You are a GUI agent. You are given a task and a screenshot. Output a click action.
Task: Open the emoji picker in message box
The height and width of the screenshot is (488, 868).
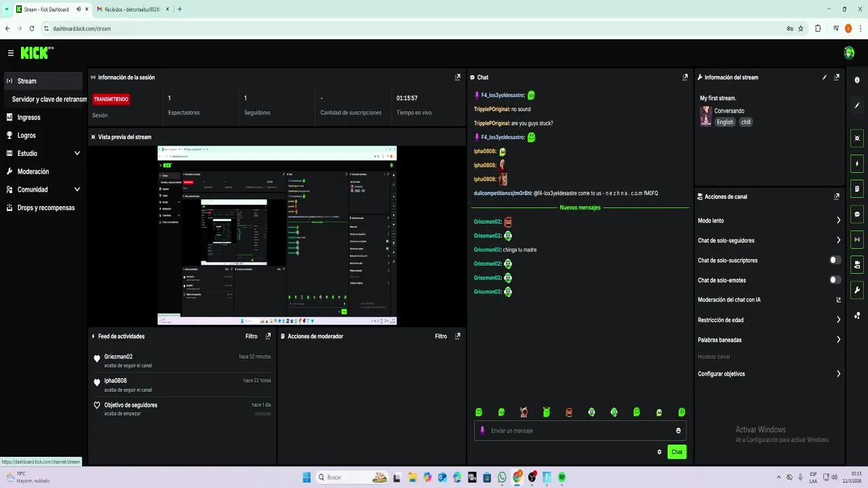click(x=678, y=430)
